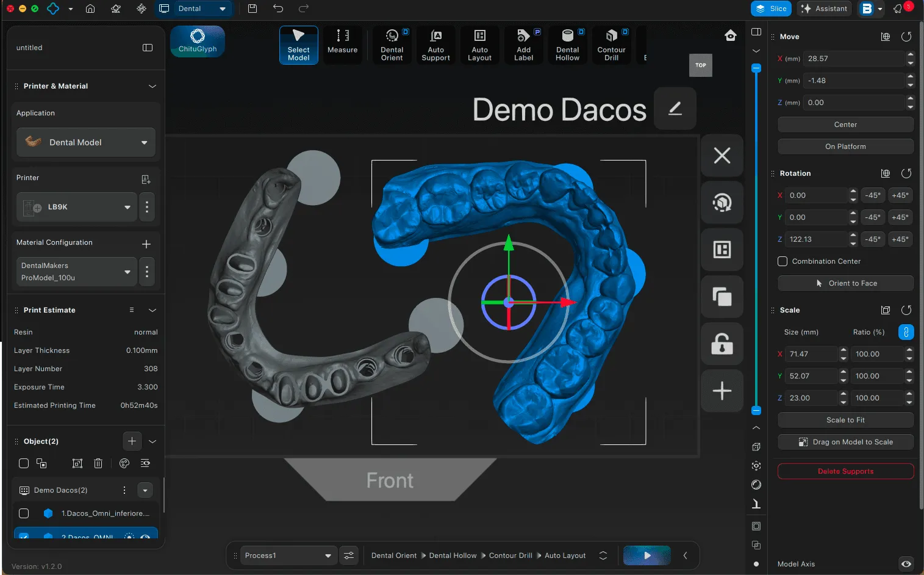Click the Center button
The image size is (924, 575).
845,125
